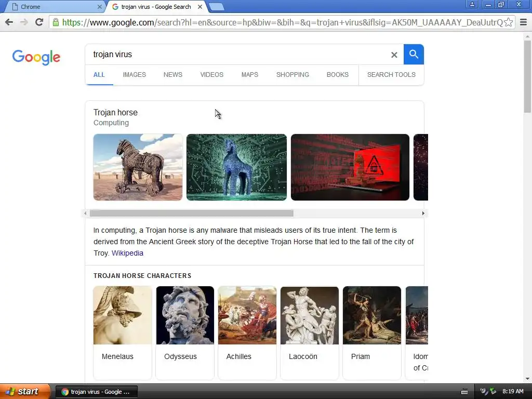
Task: Open the on-screen keyboard tray icon
Action: pos(464,392)
